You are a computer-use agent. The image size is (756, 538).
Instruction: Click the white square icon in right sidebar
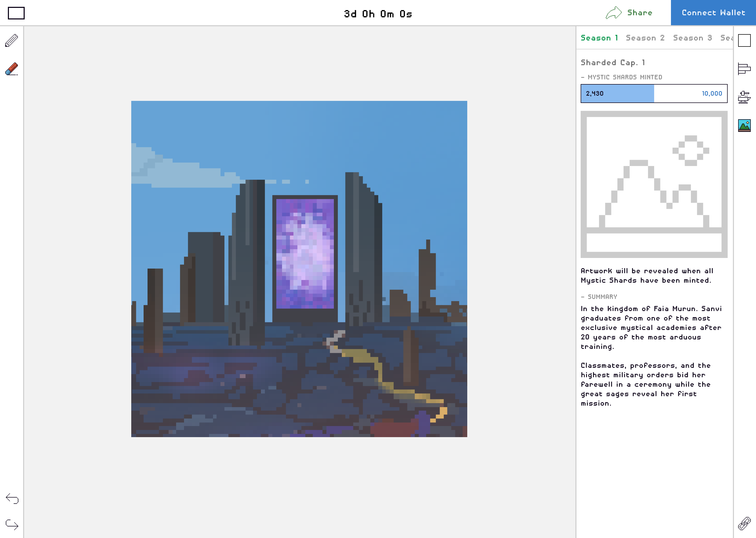744,40
